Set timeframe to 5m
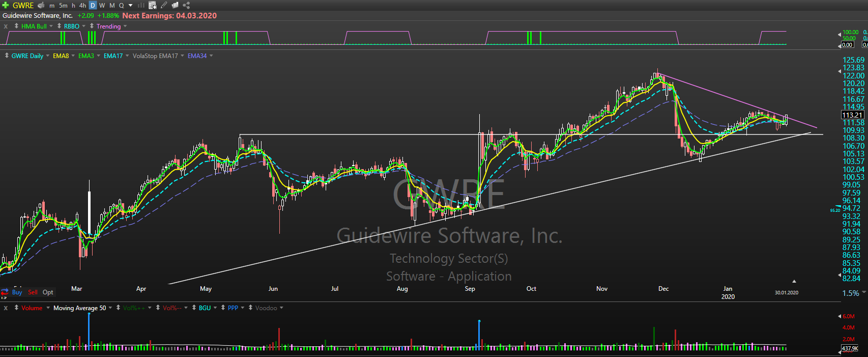Screen dimensions: 868x357 [x=63, y=5]
